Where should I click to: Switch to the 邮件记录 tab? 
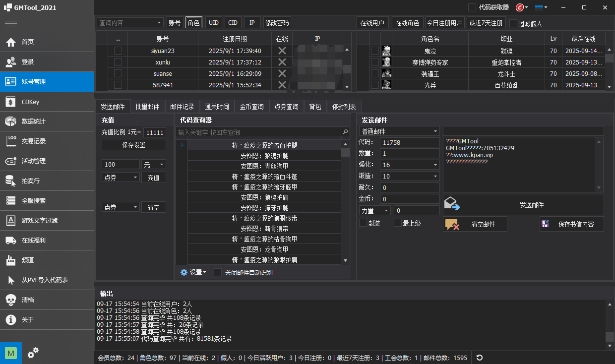[x=182, y=107]
